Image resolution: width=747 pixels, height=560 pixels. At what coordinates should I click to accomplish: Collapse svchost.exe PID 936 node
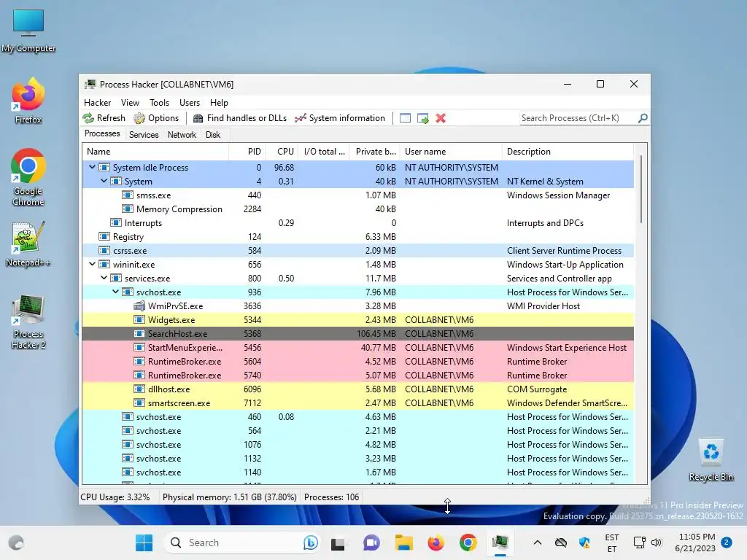pos(115,292)
